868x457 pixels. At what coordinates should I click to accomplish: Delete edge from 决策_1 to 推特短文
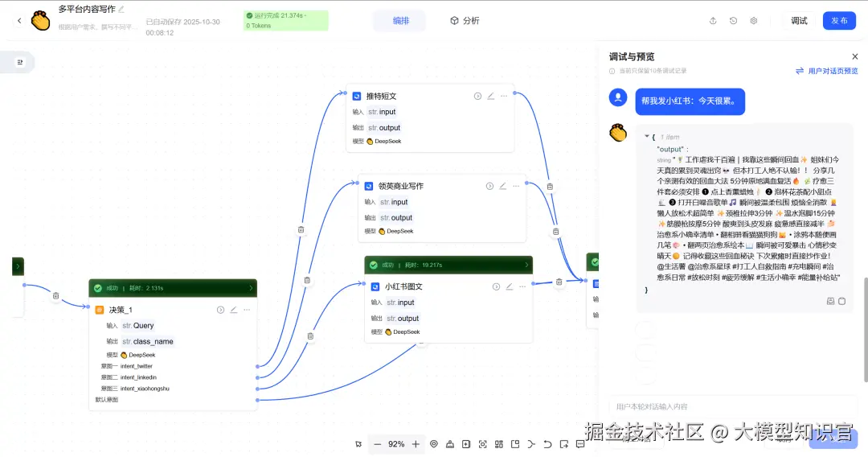301,229
